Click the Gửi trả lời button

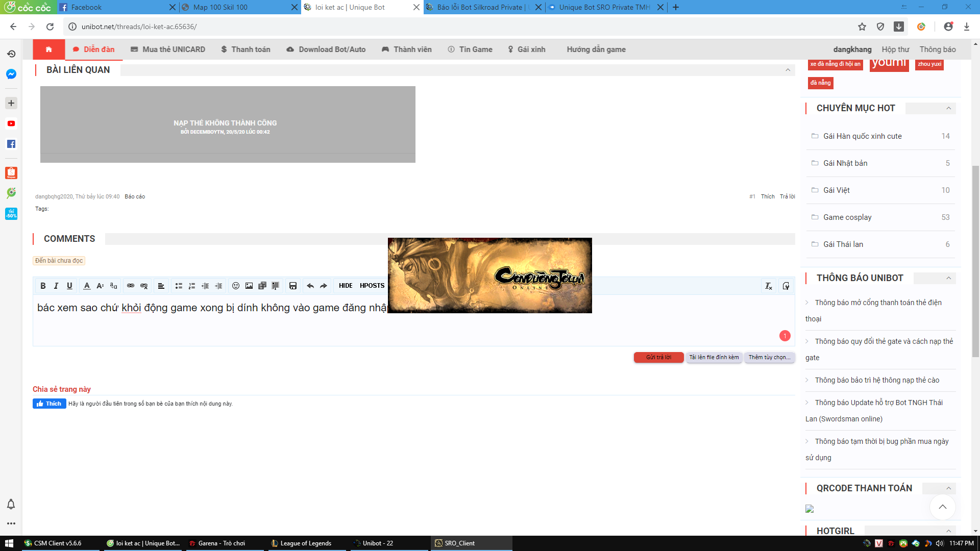tap(658, 357)
